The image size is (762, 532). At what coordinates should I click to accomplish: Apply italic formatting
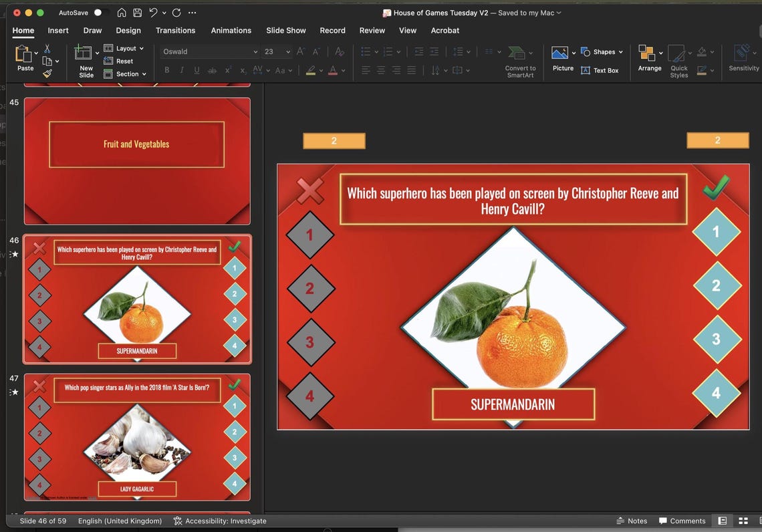pos(181,70)
